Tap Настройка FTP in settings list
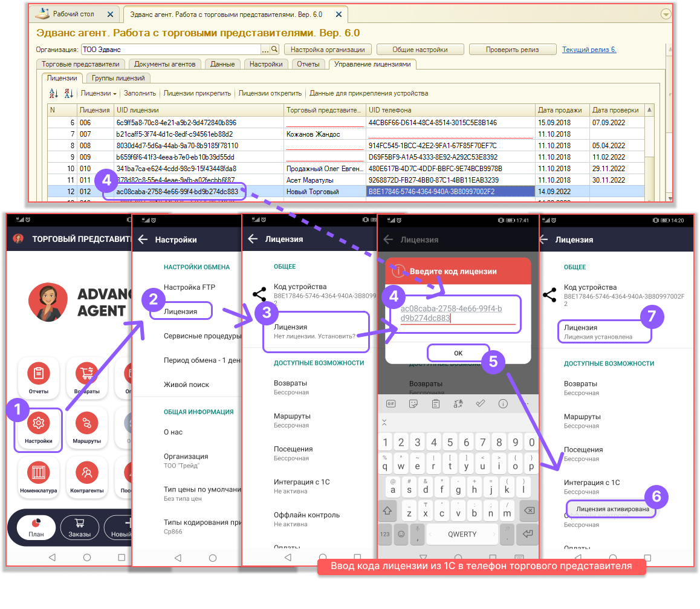This screenshot has height=609, width=700. [189, 287]
